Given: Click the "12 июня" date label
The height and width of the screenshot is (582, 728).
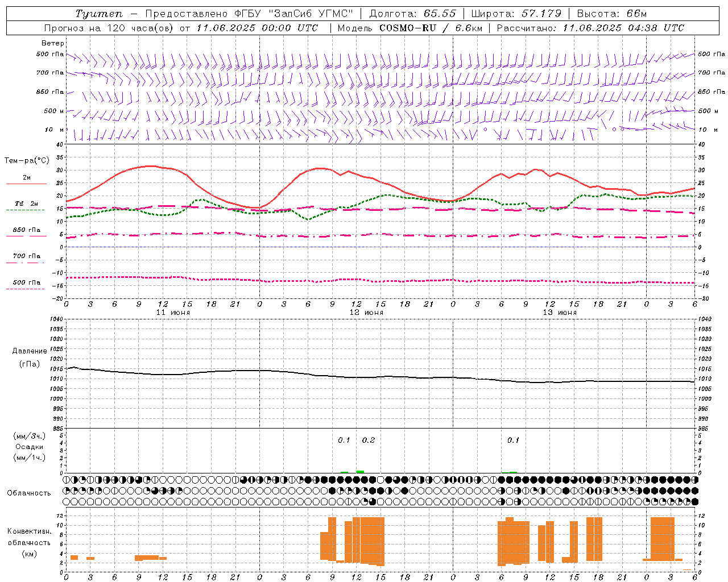Looking at the screenshot, I should 366,313.
